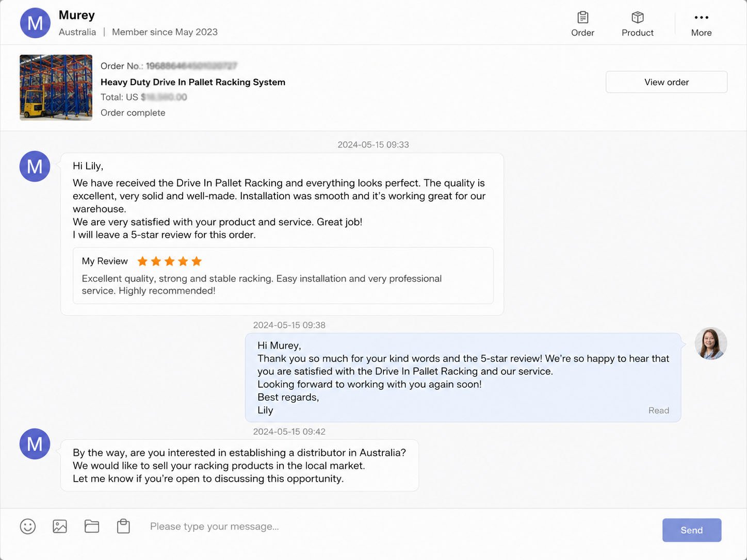Click the 2024-05-15 09:42 timestamp
This screenshot has width=747, height=560.
(x=289, y=432)
